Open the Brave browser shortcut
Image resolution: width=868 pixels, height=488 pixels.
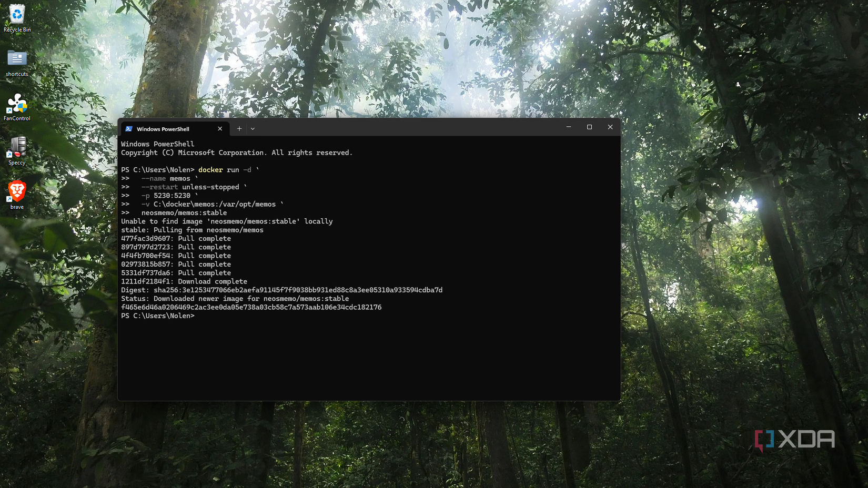[x=17, y=196]
